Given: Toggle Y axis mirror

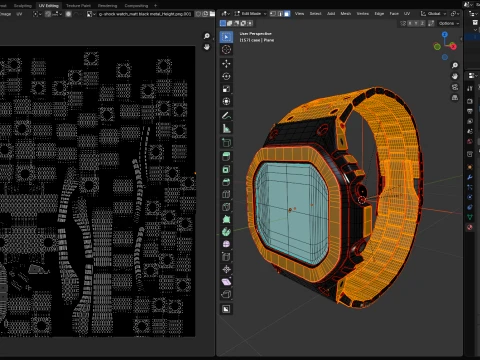Looking at the screenshot, I should coord(416,23).
